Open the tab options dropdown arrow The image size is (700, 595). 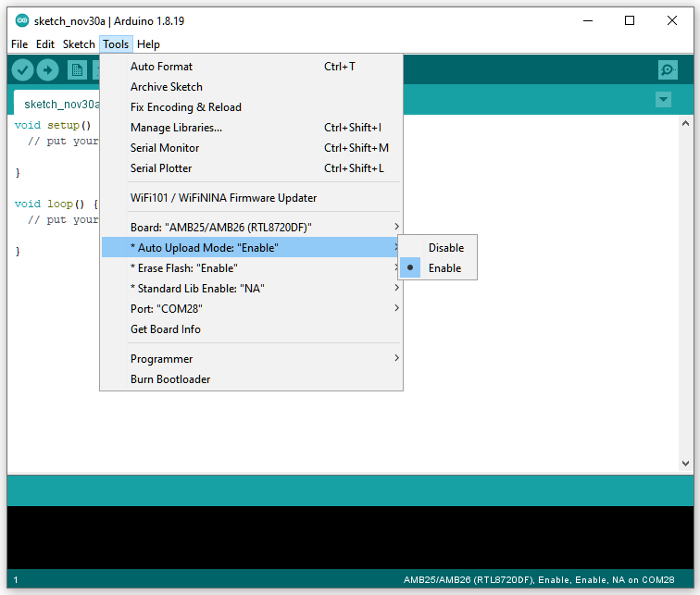(663, 99)
